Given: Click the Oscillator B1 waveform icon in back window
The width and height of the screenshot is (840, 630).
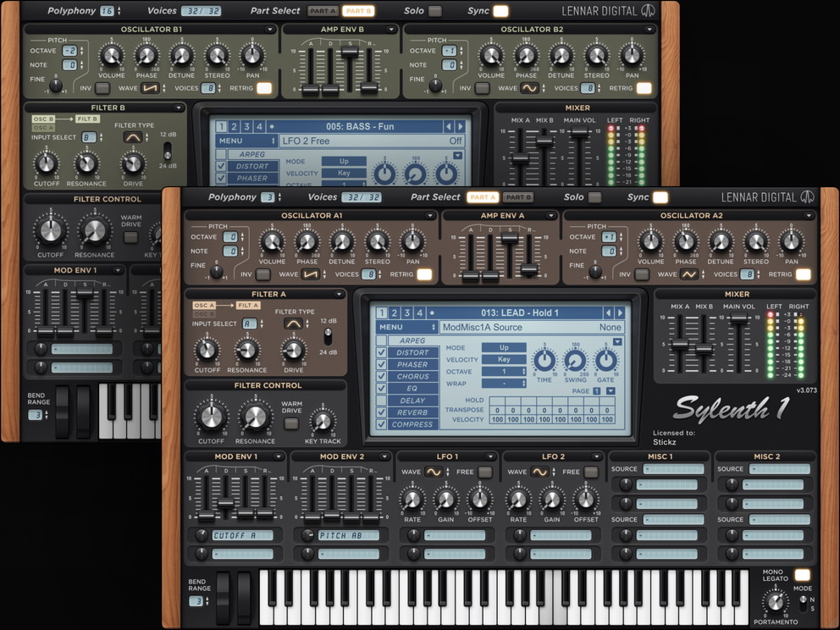Looking at the screenshot, I should tap(150, 88).
